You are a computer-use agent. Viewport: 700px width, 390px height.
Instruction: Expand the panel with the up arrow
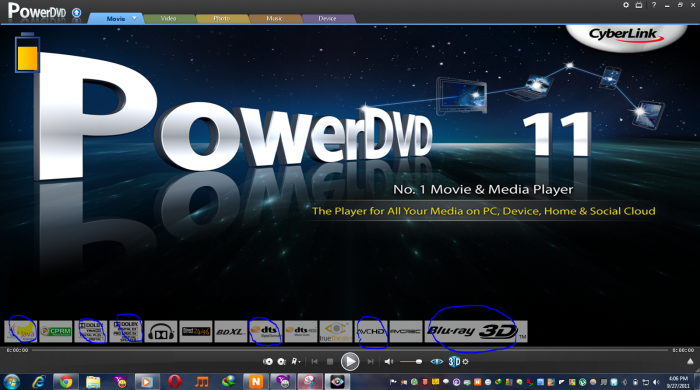(690, 361)
